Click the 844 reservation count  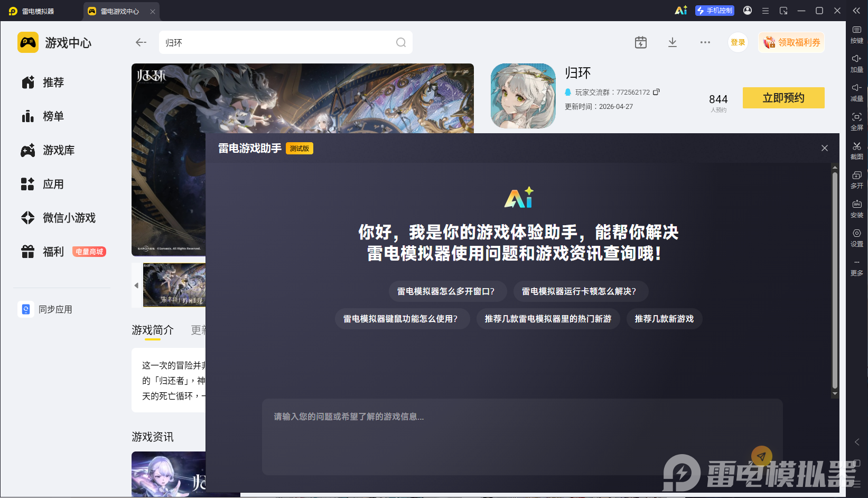tap(718, 99)
